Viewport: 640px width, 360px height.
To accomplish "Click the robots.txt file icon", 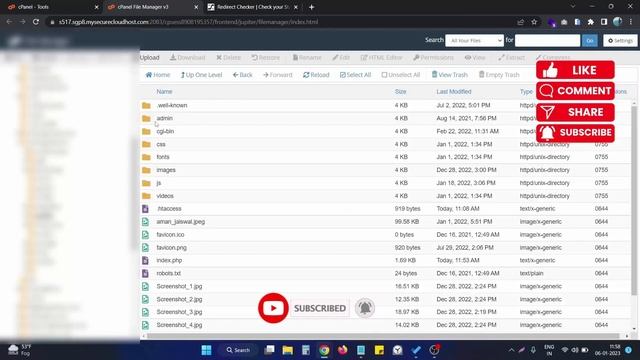I will (145, 273).
